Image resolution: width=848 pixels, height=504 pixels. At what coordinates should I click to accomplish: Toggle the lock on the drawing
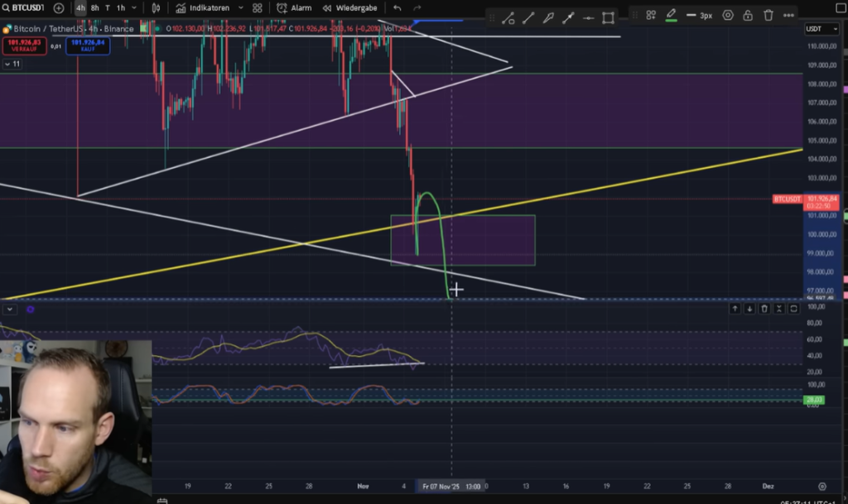748,16
